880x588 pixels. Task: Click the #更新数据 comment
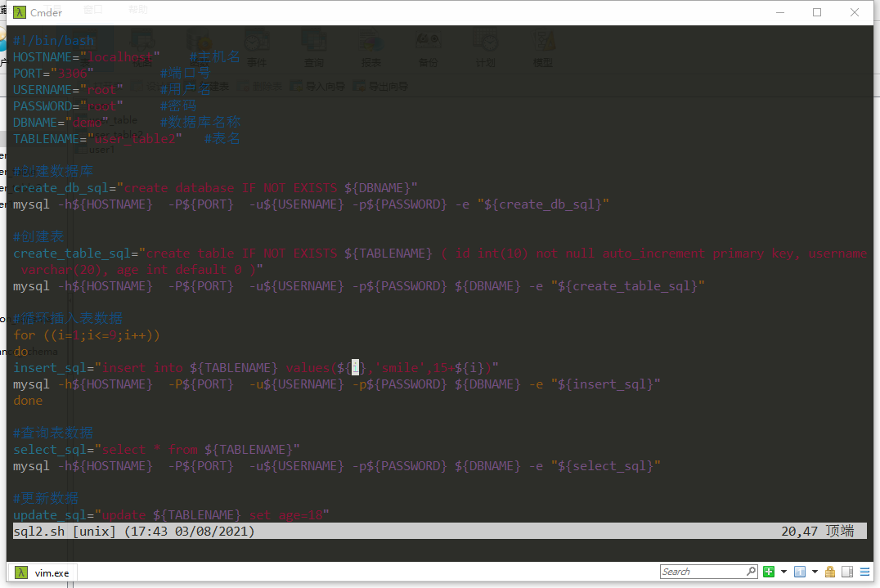(46, 498)
